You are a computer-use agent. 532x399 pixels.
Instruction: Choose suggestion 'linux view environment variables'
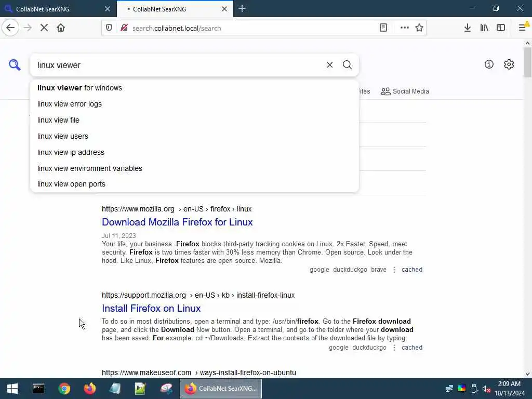point(194,168)
